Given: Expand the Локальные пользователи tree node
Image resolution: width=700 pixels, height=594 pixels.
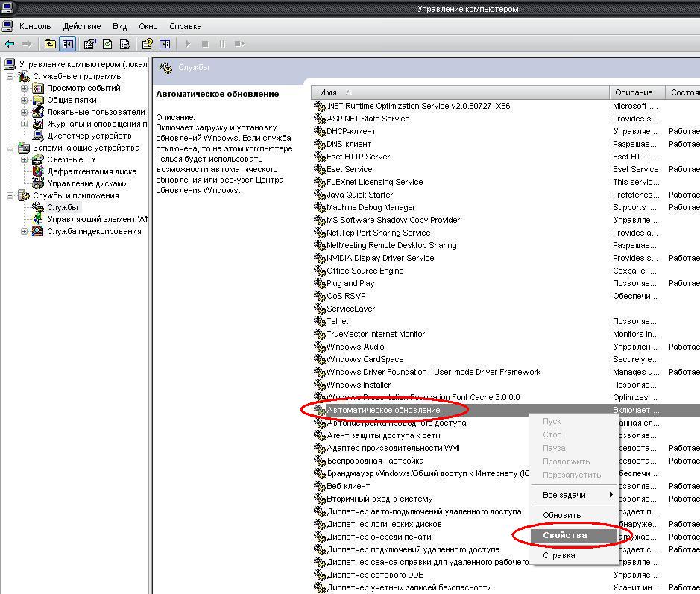Looking at the screenshot, I should [24, 112].
